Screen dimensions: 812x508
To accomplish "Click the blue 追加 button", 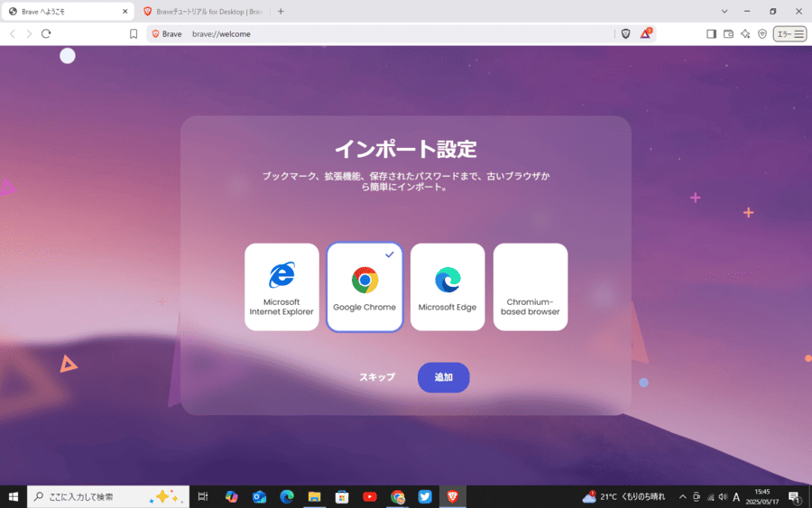I will pyautogui.click(x=443, y=377).
